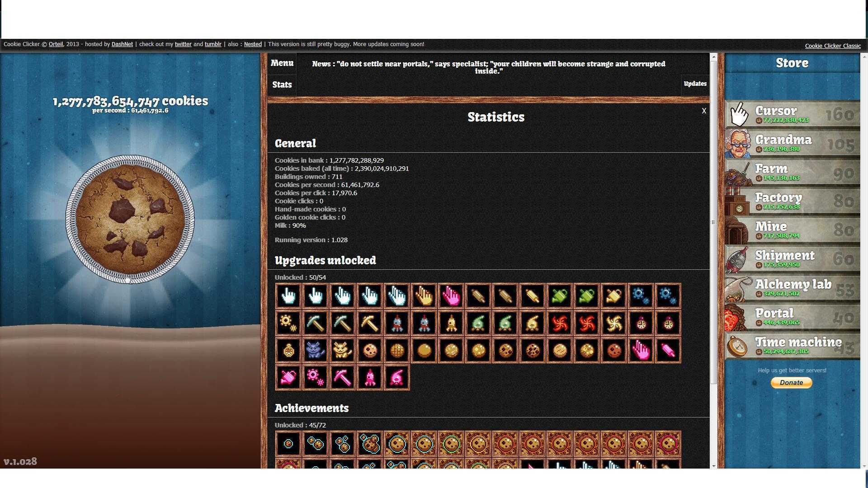Select the pink rolling pin upgrade icon

668,351
